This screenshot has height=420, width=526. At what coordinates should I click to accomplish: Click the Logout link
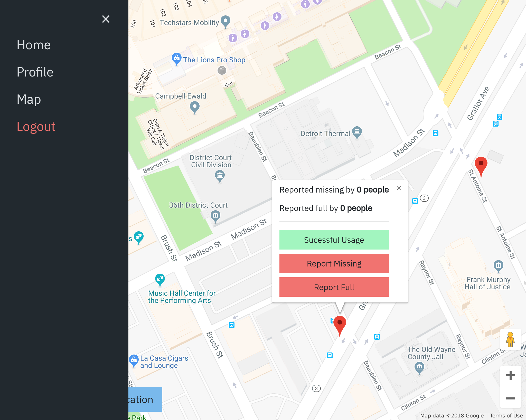pyautogui.click(x=36, y=127)
